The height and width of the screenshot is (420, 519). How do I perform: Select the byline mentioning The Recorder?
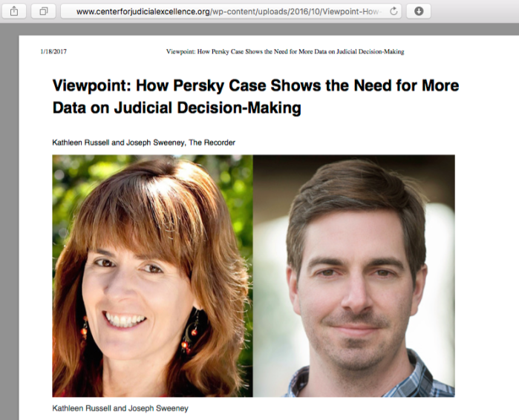(143, 142)
